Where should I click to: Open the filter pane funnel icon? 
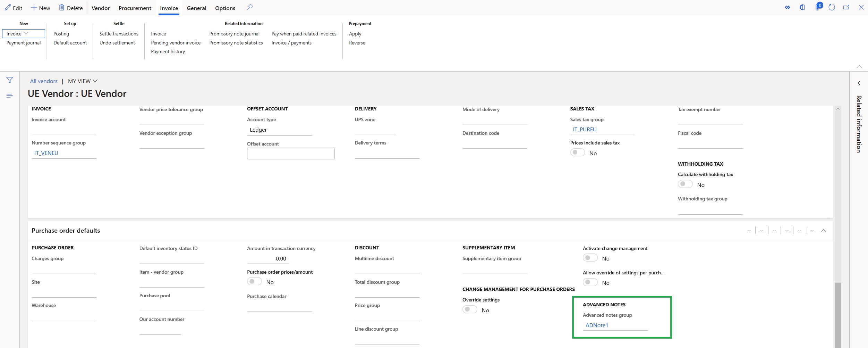pyautogui.click(x=10, y=80)
